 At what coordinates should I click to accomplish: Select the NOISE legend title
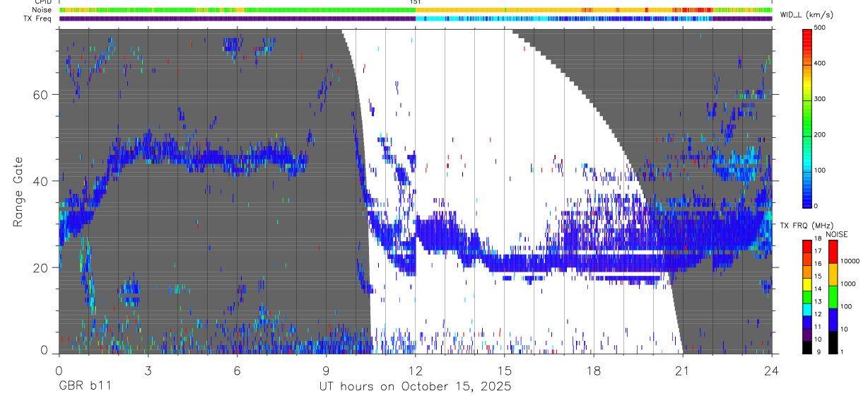tap(838, 234)
